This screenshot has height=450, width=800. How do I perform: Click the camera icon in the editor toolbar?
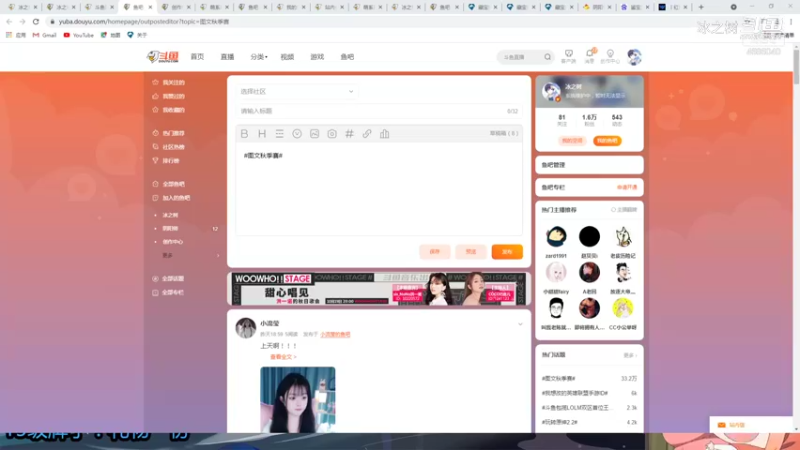pyautogui.click(x=332, y=134)
